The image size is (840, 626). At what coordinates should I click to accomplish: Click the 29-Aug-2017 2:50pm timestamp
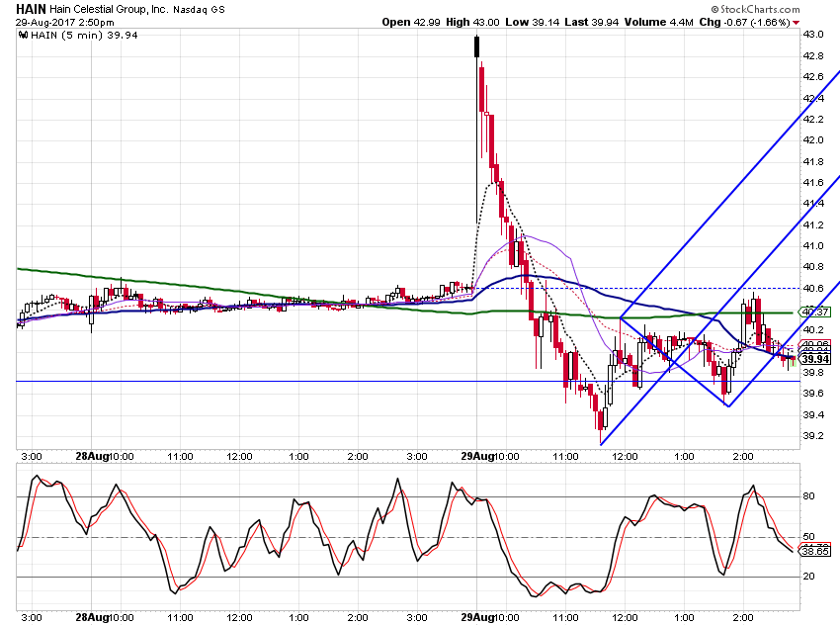(65, 23)
